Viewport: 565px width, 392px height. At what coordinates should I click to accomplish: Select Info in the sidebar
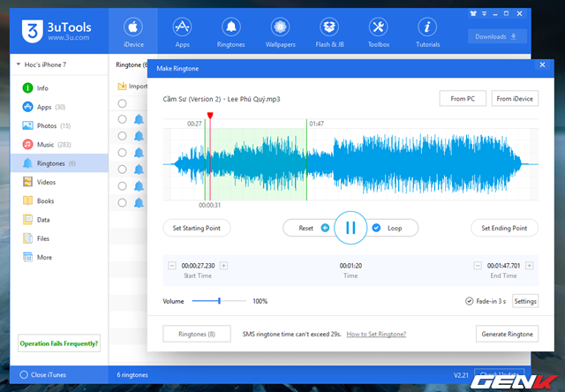coord(59,88)
